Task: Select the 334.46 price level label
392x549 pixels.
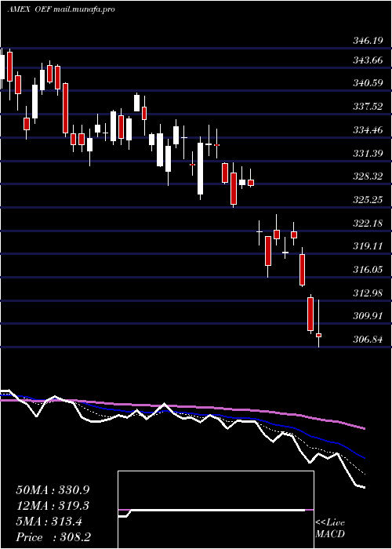Action: tap(368, 130)
